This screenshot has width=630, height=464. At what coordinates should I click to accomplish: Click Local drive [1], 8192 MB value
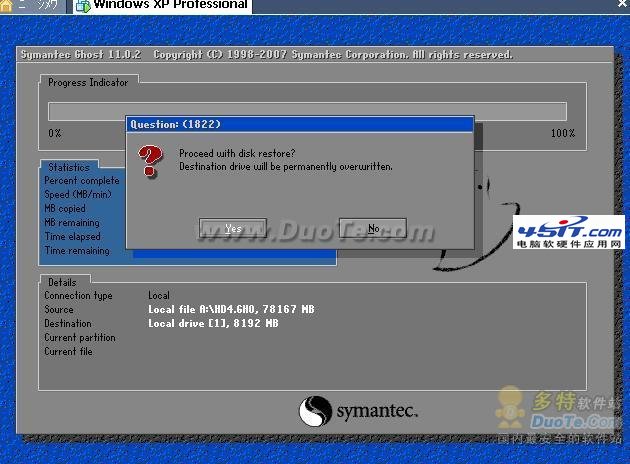point(213,323)
